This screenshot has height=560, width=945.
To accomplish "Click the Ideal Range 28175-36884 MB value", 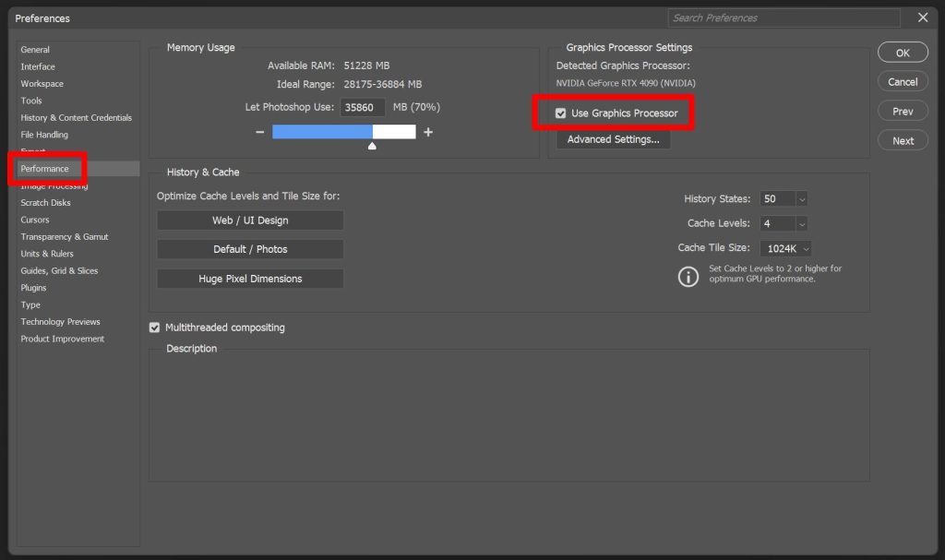I will [x=383, y=84].
